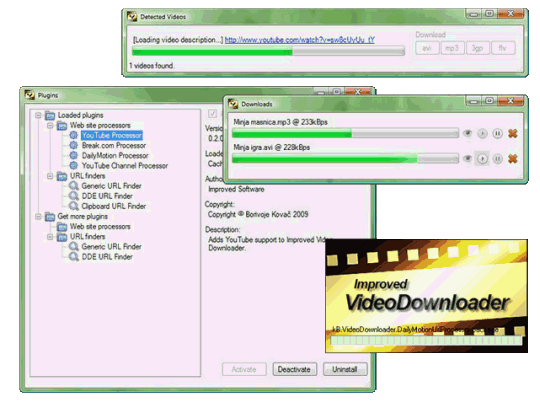Click the 'Improved Software' author text
540x408 pixels.
[x=236, y=189]
